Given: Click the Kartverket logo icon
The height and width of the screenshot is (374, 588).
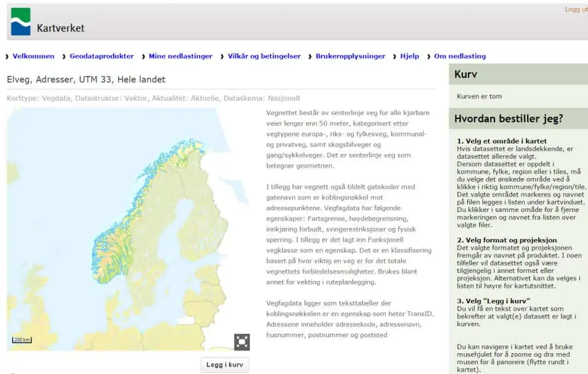Looking at the screenshot, I should [x=21, y=21].
